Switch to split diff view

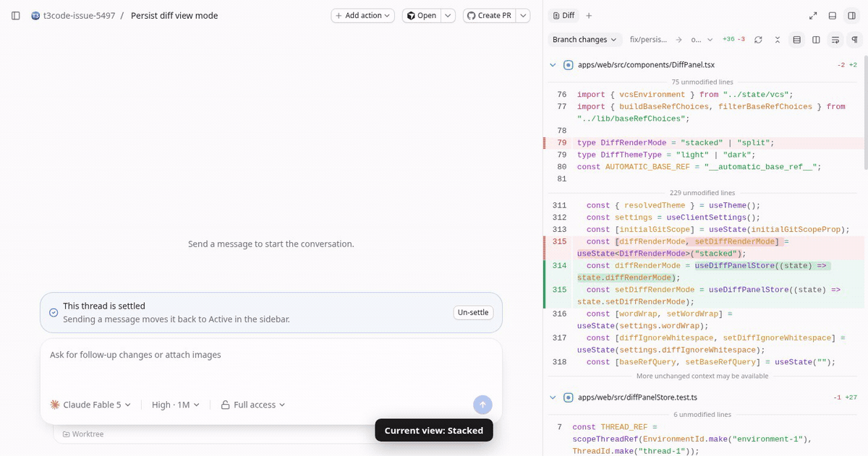click(816, 40)
